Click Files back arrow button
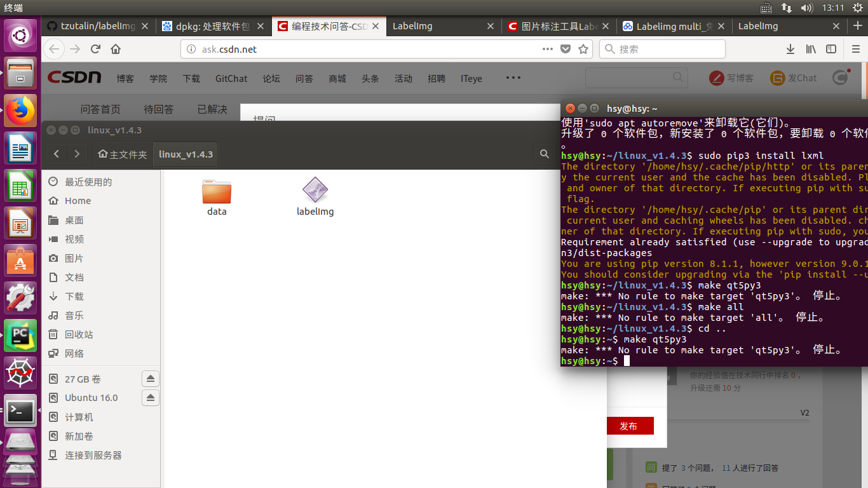Image resolution: width=868 pixels, height=488 pixels. pyautogui.click(x=57, y=154)
